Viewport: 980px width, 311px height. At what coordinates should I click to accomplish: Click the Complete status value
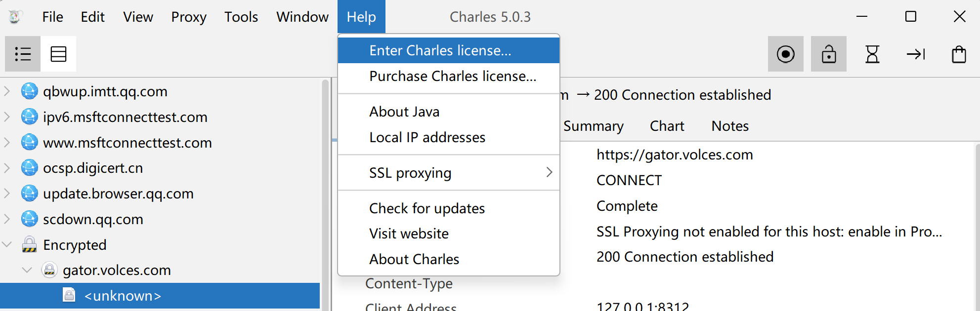pos(627,206)
